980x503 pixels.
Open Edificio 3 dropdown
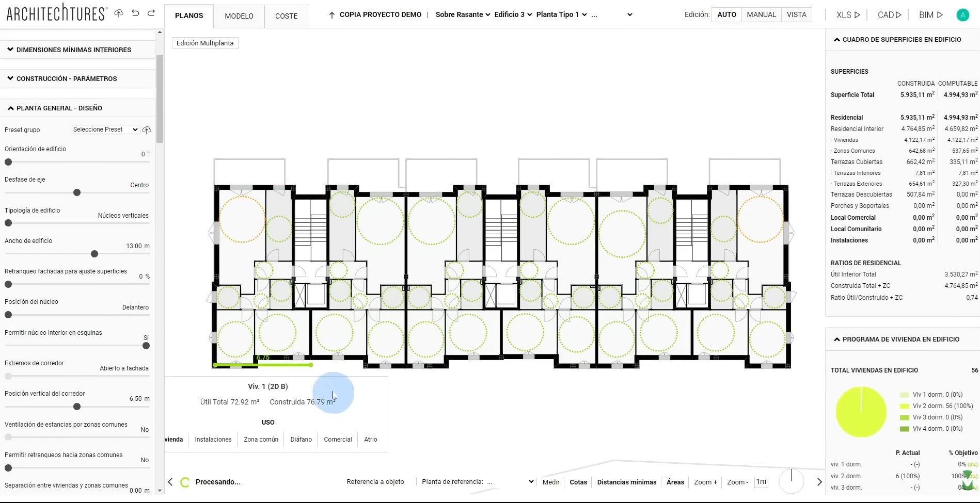[x=513, y=14]
